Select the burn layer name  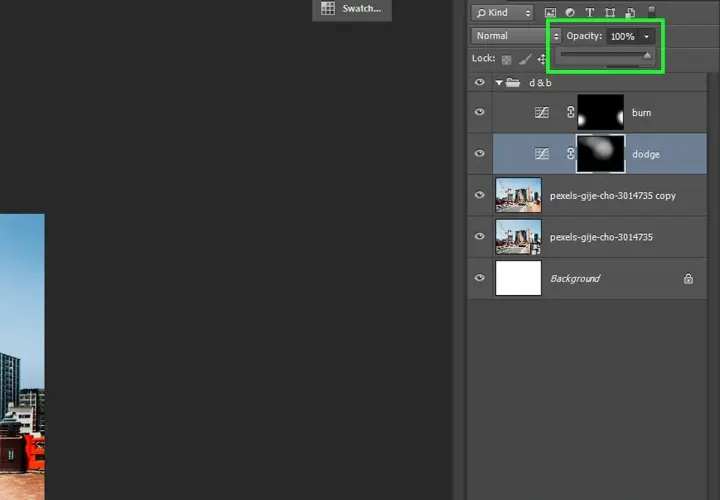click(x=641, y=113)
